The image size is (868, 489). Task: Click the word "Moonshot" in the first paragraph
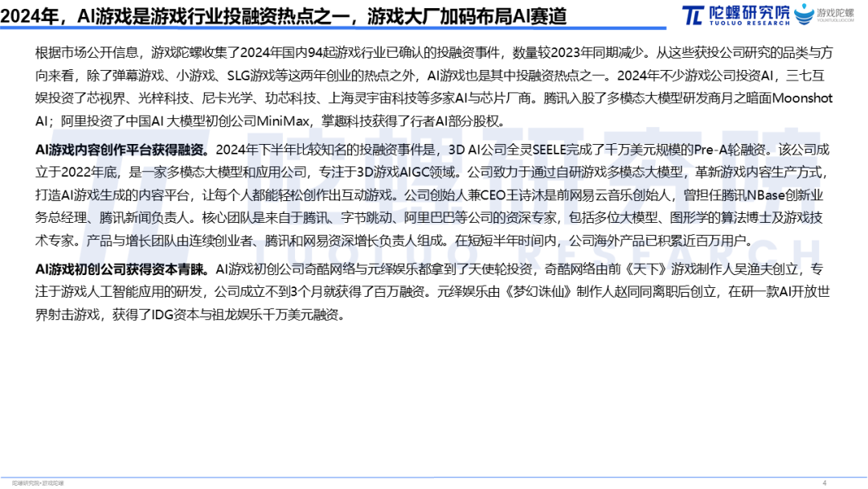coord(802,98)
